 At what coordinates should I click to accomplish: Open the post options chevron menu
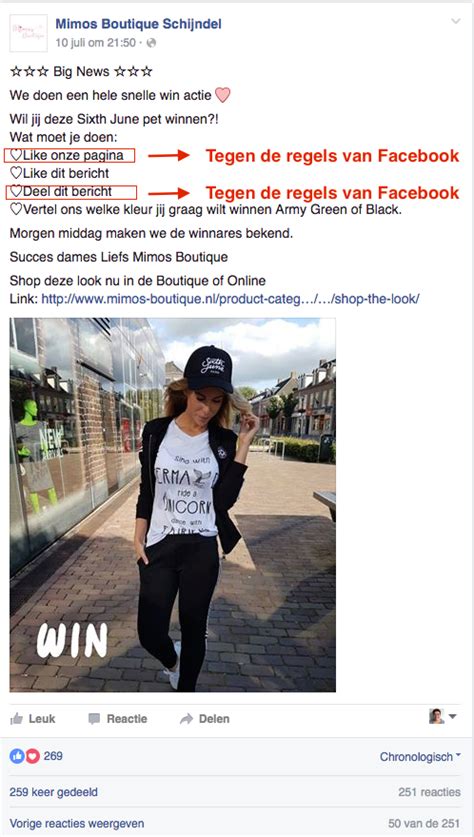pos(455,21)
